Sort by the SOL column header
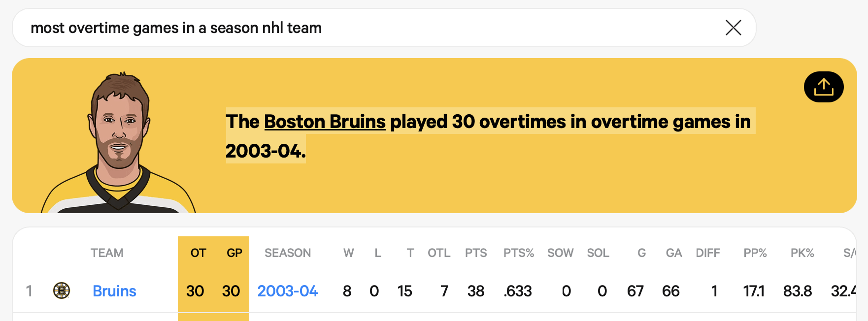Image resolution: width=868 pixels, height=321 pixels. pos(598,253)
